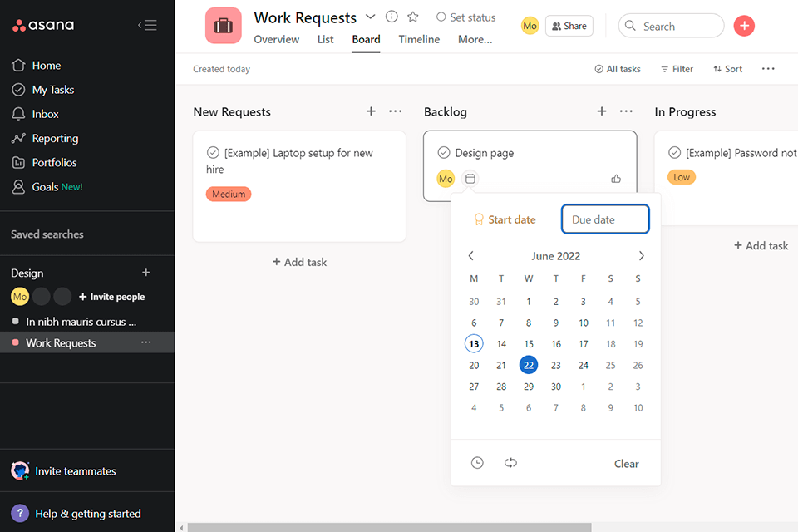Viewport: 798px width, 532px height.
Task: Open Portfolios in sidebar
Action: coord(44,162)
